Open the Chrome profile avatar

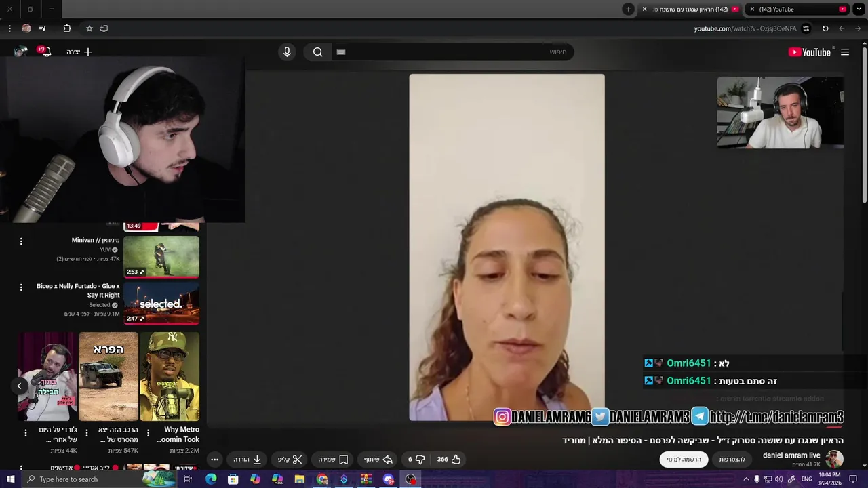(x=26, y=28)
